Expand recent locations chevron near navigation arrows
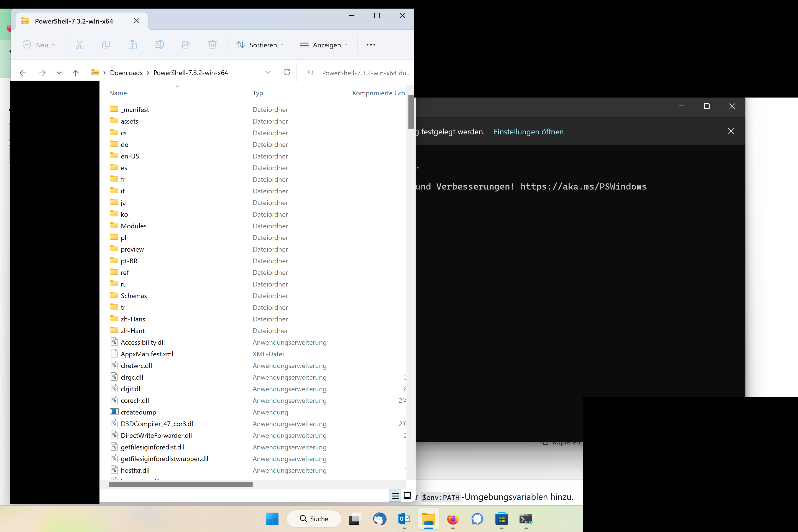798x532 pixels. [59, 73]
